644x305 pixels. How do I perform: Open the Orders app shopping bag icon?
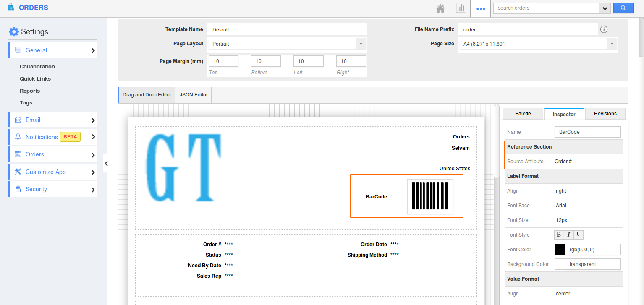10,7
